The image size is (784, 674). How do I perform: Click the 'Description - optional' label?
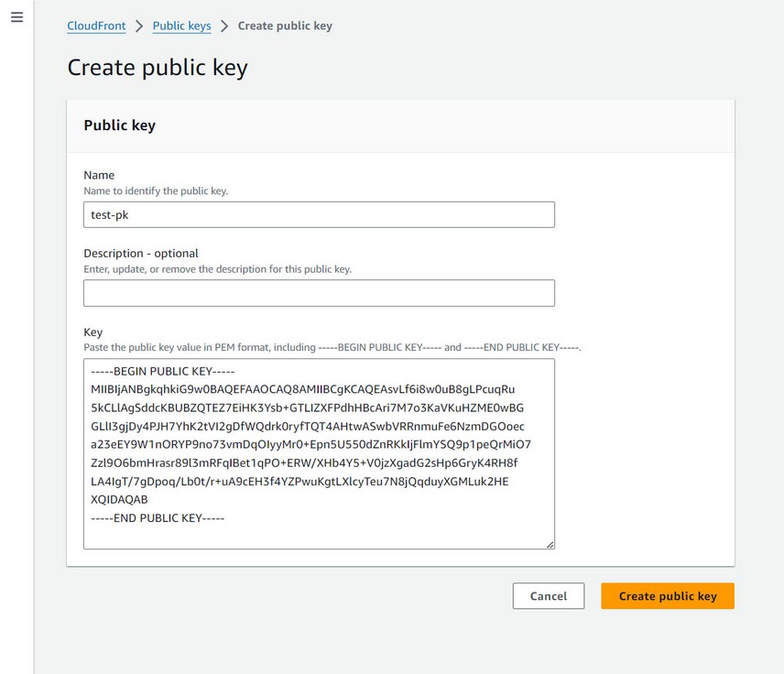(141, 253)
